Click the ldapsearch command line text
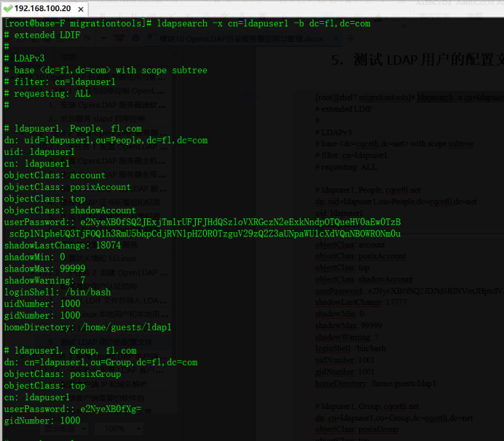 point(264,23)
